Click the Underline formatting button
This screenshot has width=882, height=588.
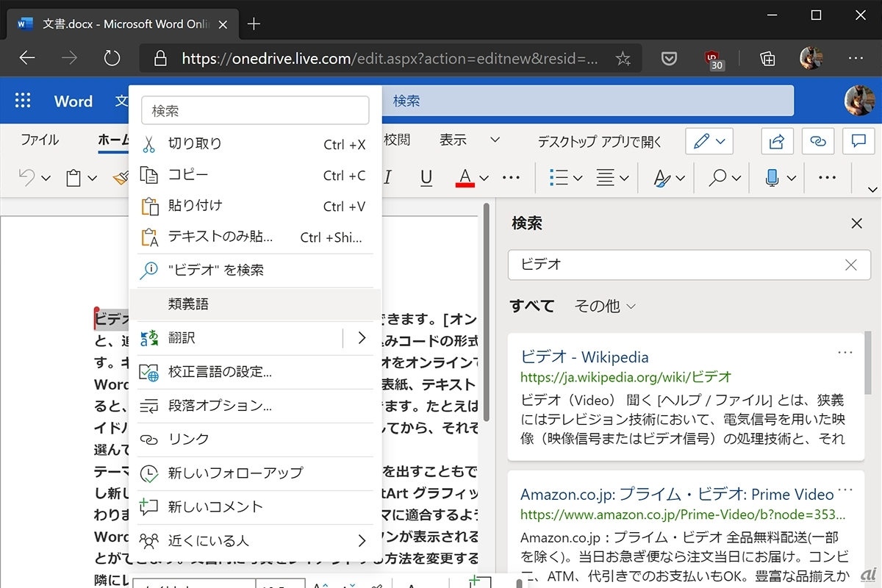click(x=426, y=177)
